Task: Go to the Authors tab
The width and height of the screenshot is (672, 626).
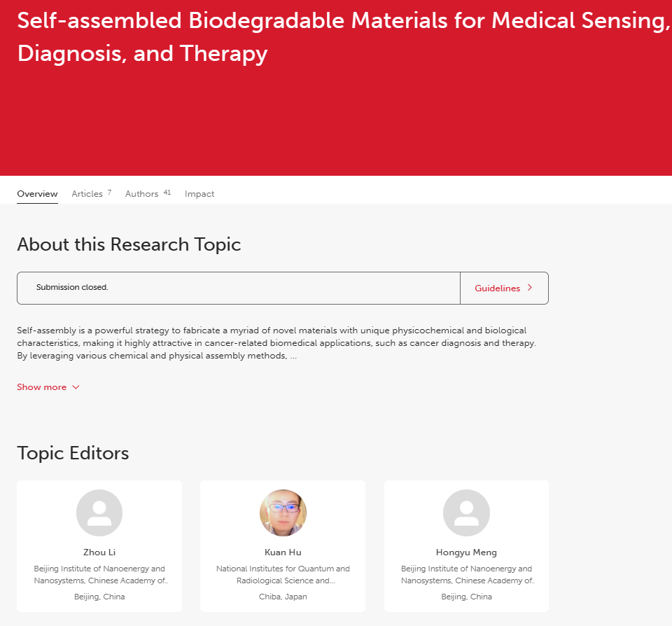Action: tap(141, 194)
